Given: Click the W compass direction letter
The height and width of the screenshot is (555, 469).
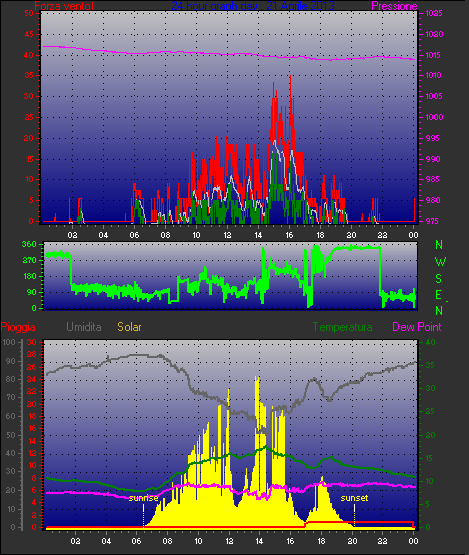Looking at the screenshot, I should [440, 262].
